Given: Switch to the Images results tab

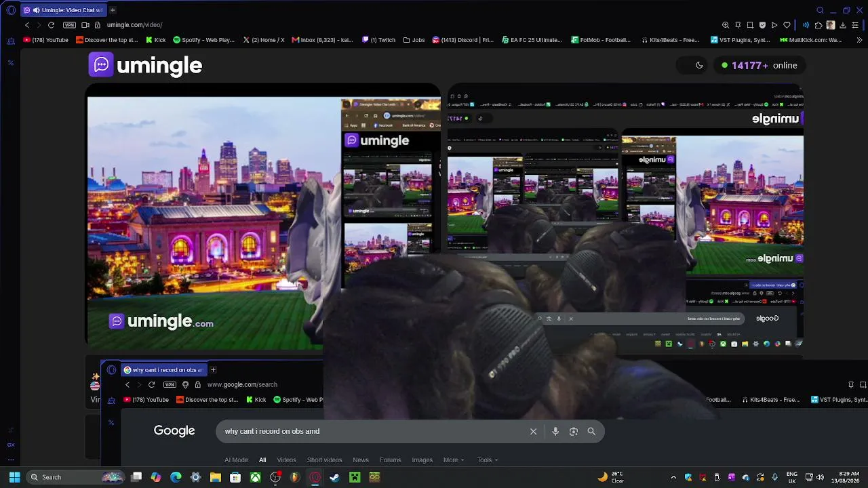Looking at the screenshot, I should [x=422, y=460].
